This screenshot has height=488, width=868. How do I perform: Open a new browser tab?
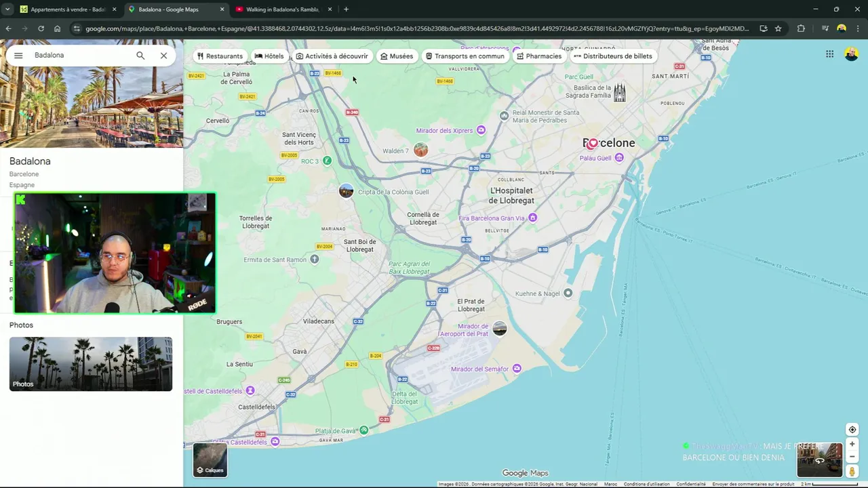pyautogui.click(x=346, y=9)
